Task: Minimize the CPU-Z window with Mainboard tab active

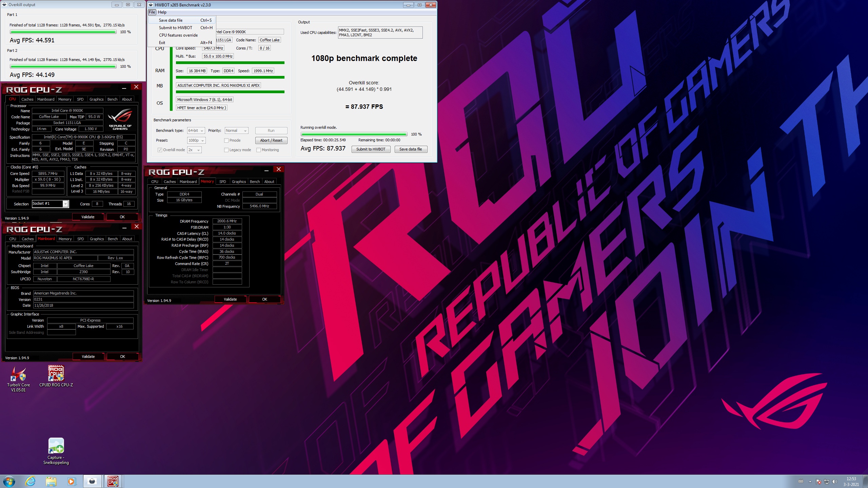Action: (x=124, y=227)
